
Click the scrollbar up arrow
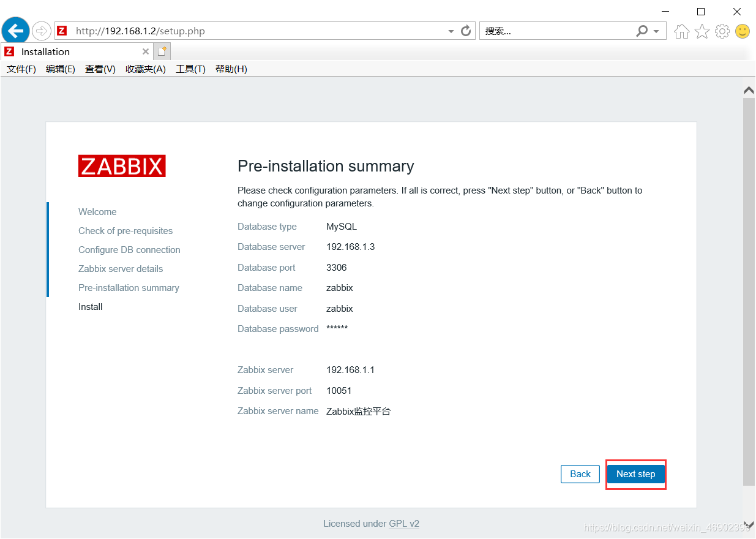749,90
